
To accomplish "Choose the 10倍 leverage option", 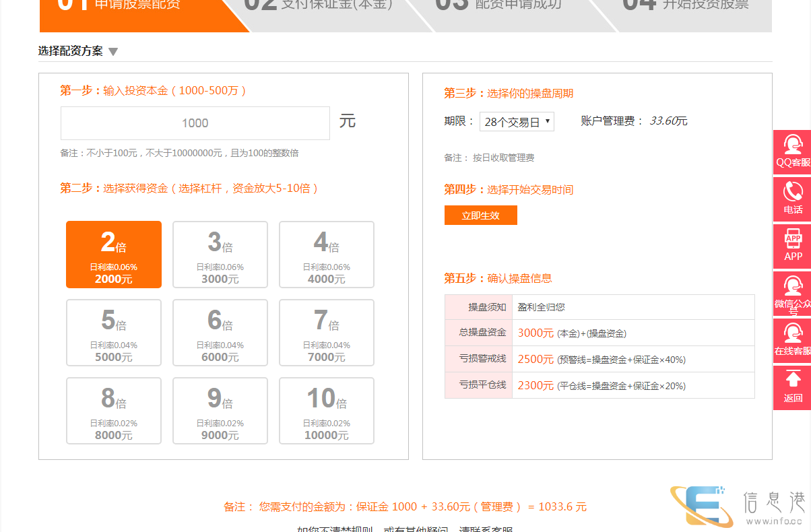I will tap(327, 411).
